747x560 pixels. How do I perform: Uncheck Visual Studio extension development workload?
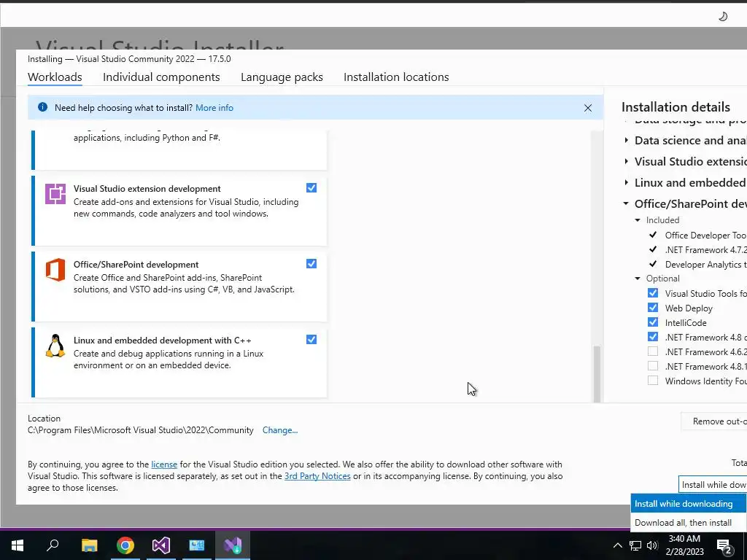311,187
